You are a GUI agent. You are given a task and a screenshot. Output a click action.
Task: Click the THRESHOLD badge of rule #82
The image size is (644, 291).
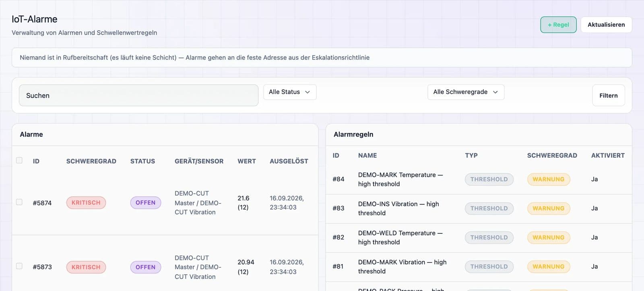click(489, 237)
